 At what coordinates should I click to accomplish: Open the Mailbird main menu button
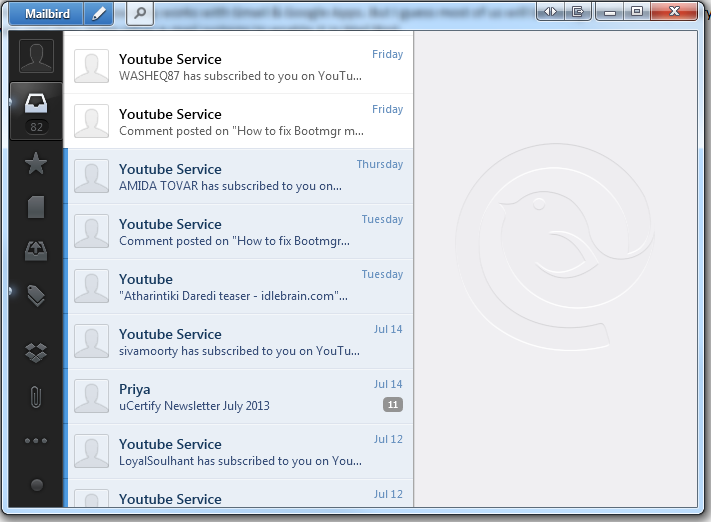point(47,14)
